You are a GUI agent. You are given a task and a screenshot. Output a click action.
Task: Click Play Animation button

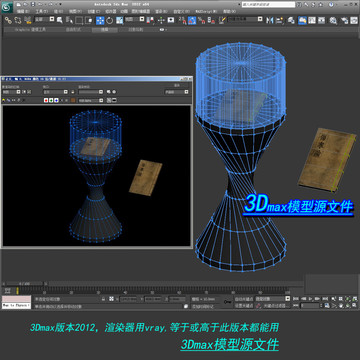pyautogui.click(x=311, y=299)
